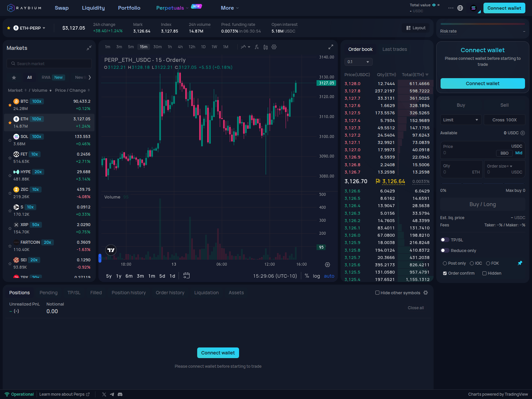Open chart date range calendar icon
Screen dimensions: 532x399
pos(187,276)
